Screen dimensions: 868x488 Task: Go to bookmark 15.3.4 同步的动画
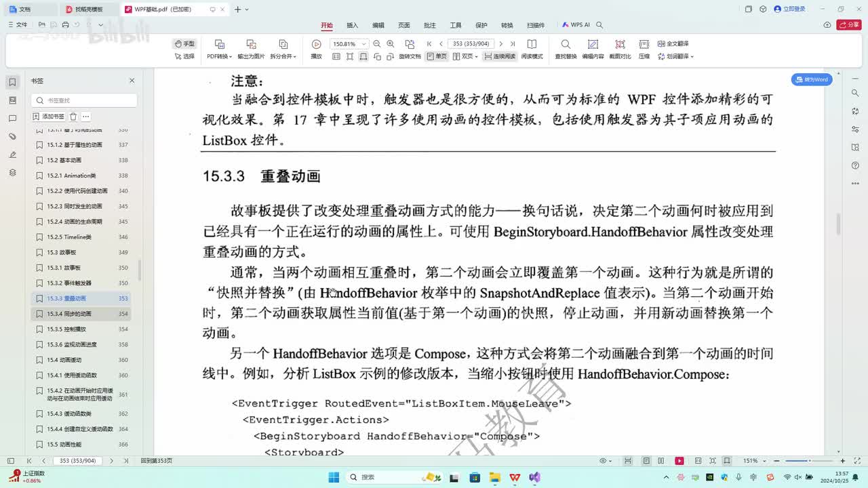click(x=81, y=314)
